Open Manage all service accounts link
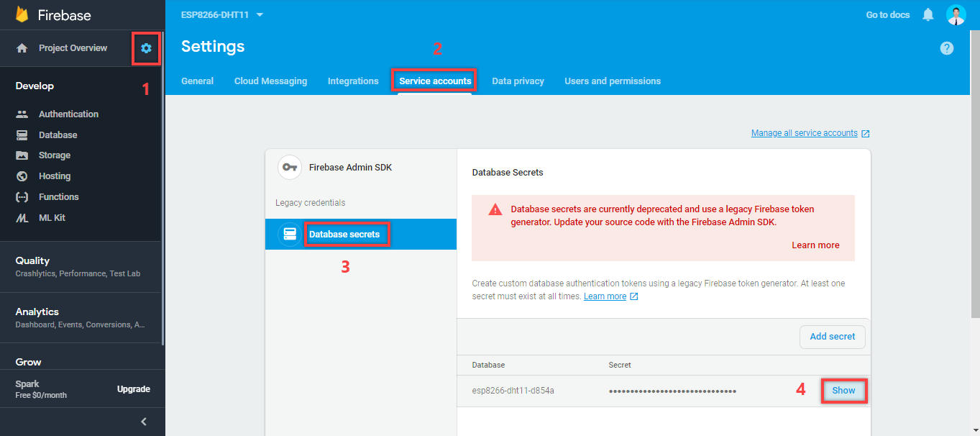The width and height of the screenshot is (980, 436). point(805,133)
